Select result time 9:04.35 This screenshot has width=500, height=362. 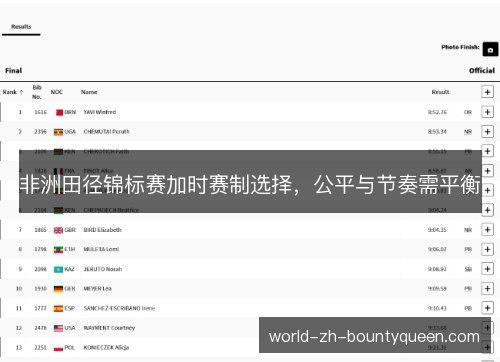click(x=437, y=230)
